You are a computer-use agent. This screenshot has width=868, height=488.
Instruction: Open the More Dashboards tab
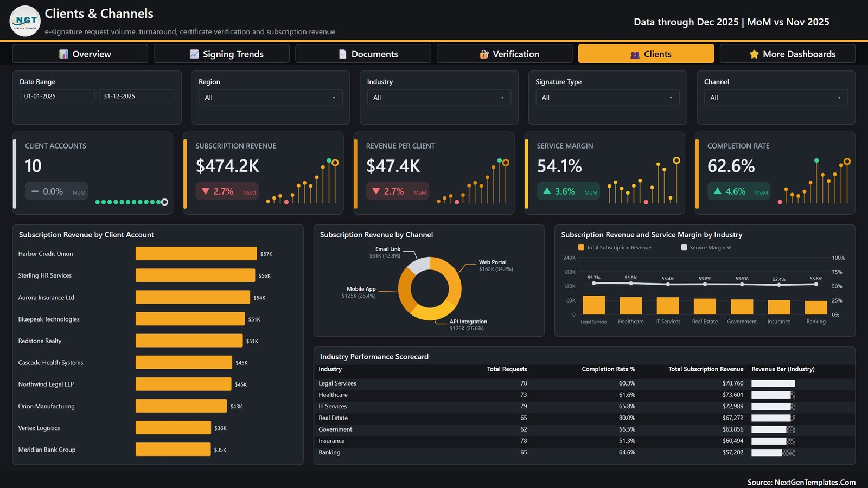788,54
